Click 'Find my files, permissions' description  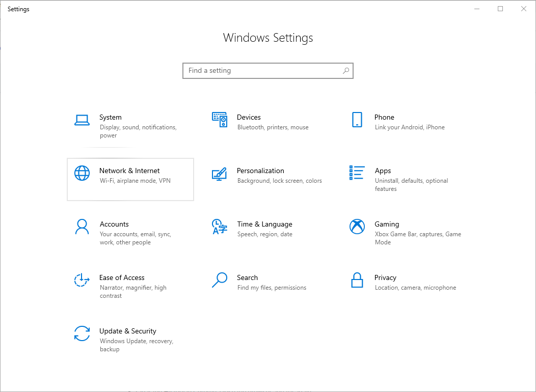[x=272, y=288]
